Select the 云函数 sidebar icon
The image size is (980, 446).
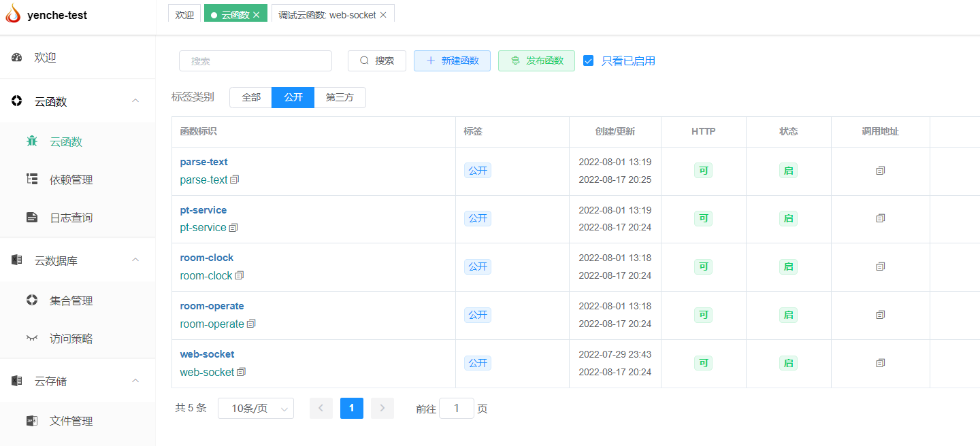pos(31,141)
